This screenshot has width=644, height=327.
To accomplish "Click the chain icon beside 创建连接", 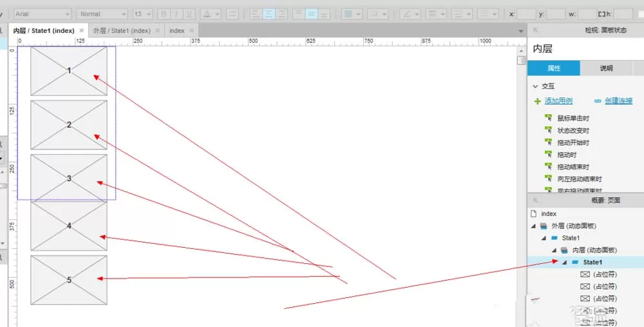I will point(598,101).
